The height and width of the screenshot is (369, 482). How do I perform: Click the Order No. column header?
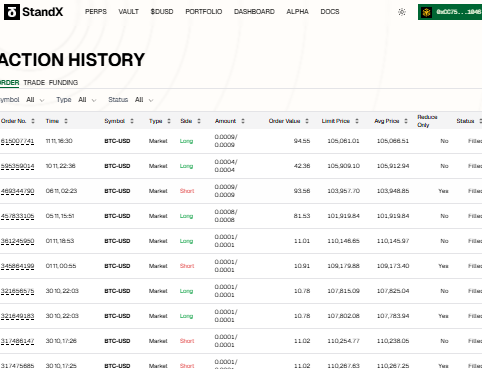pos(13,121)
